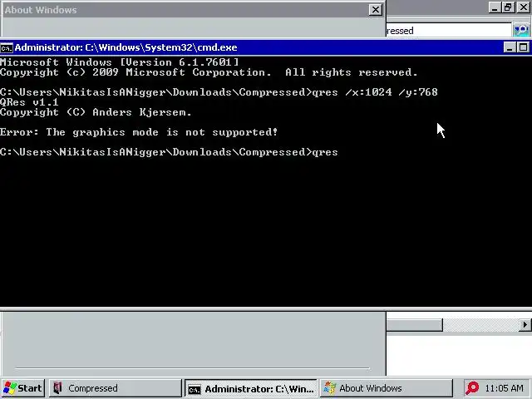
Task: Click the Microsoft Corporation copyright line
Action: (x=209, y=72)
